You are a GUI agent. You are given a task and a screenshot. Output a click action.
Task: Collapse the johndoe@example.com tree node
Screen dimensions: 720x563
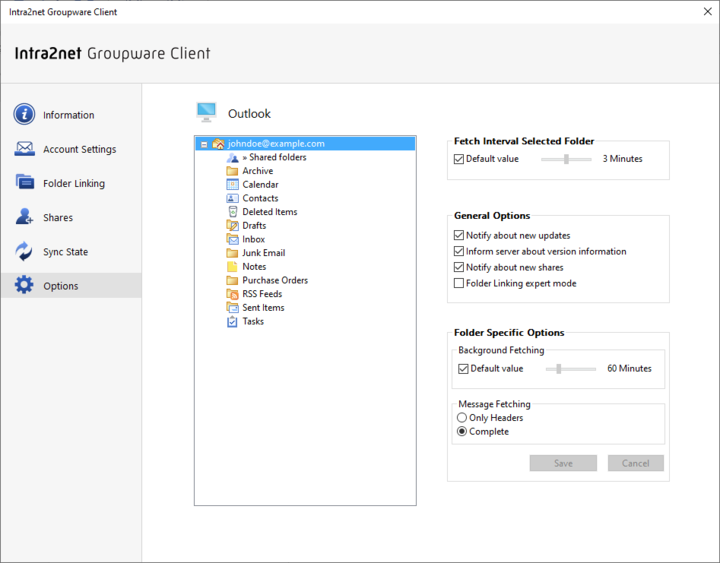click(204, 145)
